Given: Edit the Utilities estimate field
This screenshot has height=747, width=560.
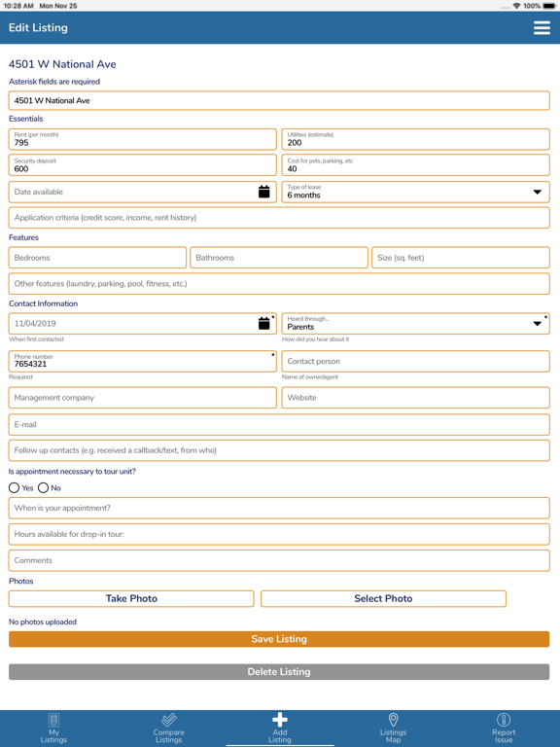Looking at the screenshot, I should [x=416, y=139].
